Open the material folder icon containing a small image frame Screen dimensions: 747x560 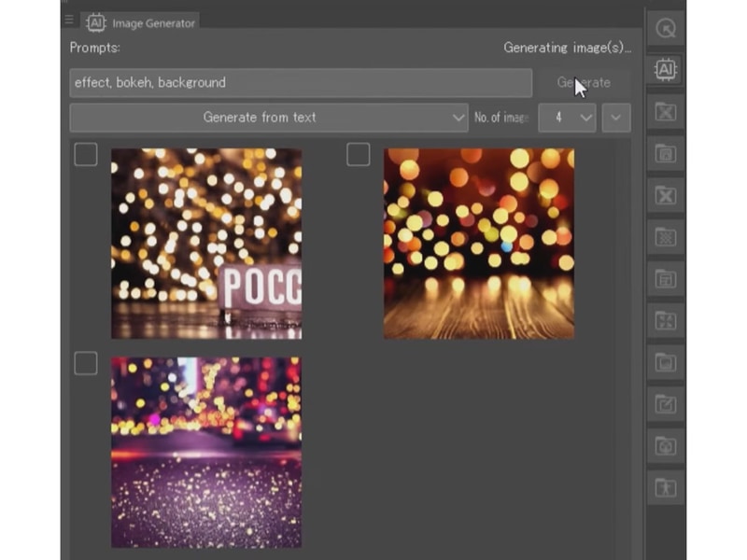(666, 154)
